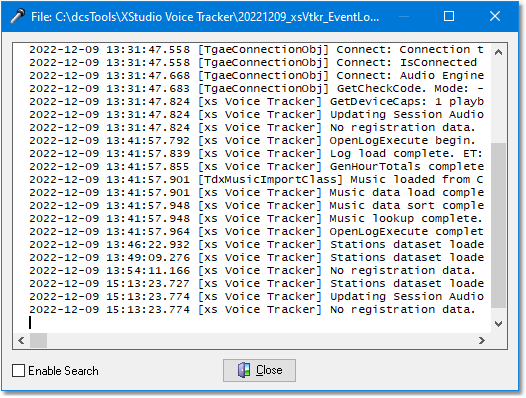This screenshot has width=526, height=398.
Task: Click the horizontal scrollbar thumb
Action: 38,341
